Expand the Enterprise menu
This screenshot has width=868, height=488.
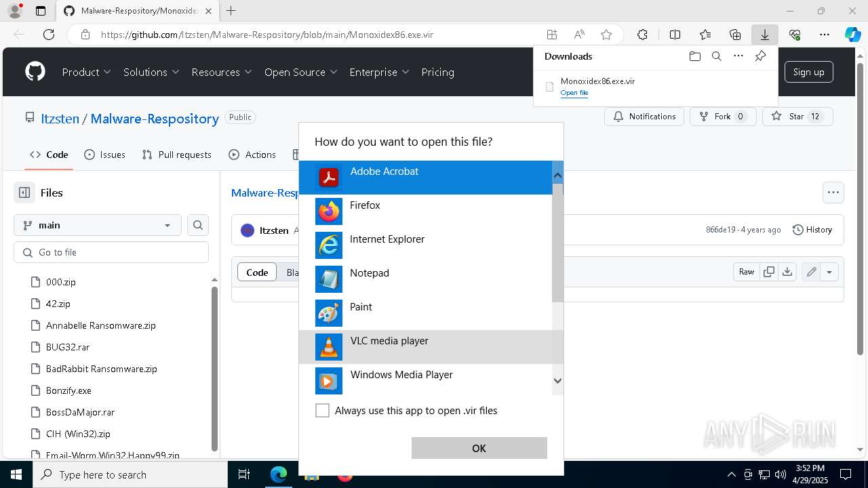(x=379, y=72)
